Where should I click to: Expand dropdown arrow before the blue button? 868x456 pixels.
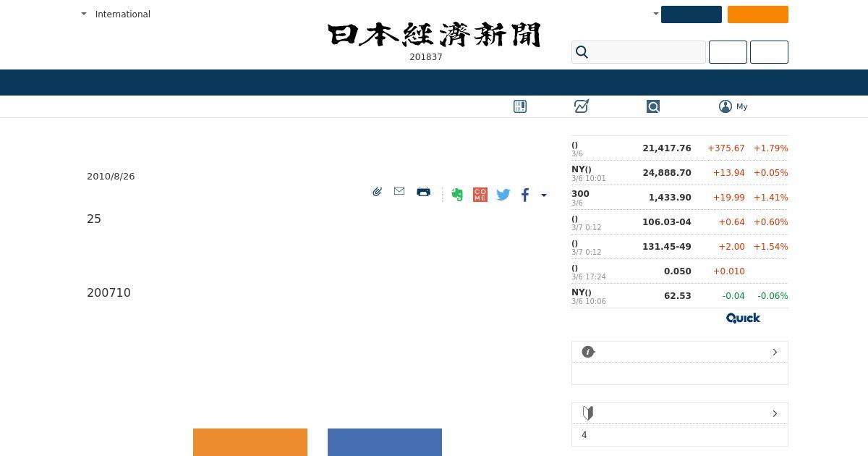(656, 14)
